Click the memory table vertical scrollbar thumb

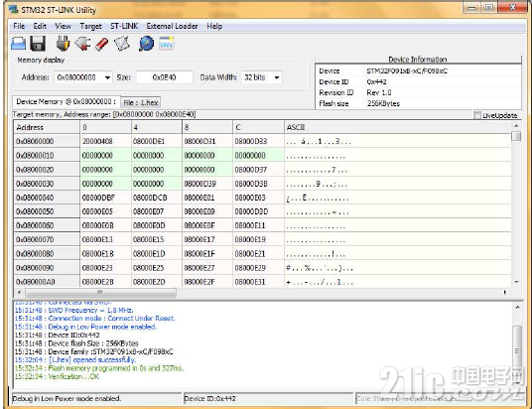[516, 136]
